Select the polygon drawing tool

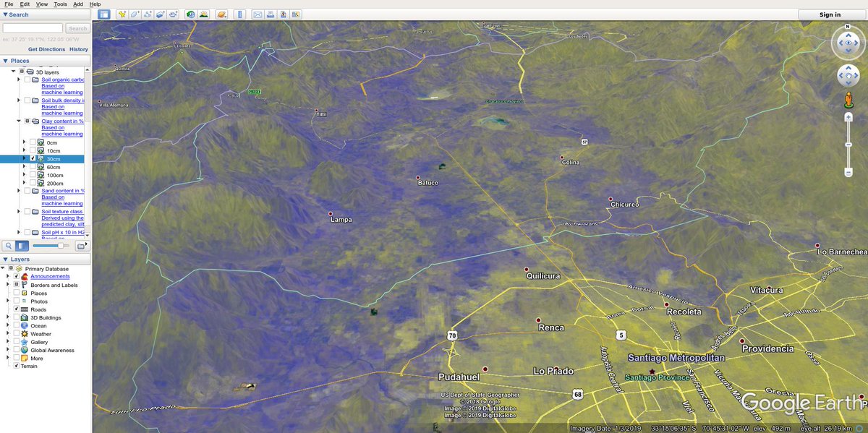click(135, 14)
